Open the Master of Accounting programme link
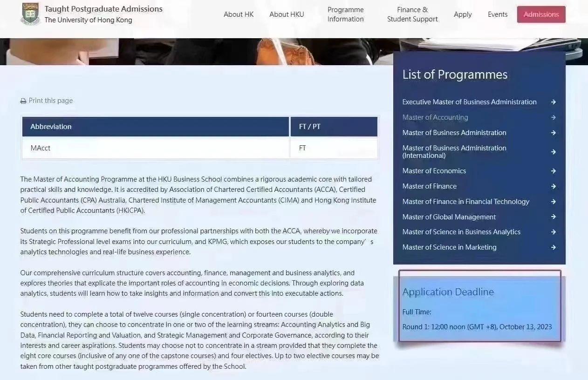This screenshot has height=380, width=588. click(435, 117)
